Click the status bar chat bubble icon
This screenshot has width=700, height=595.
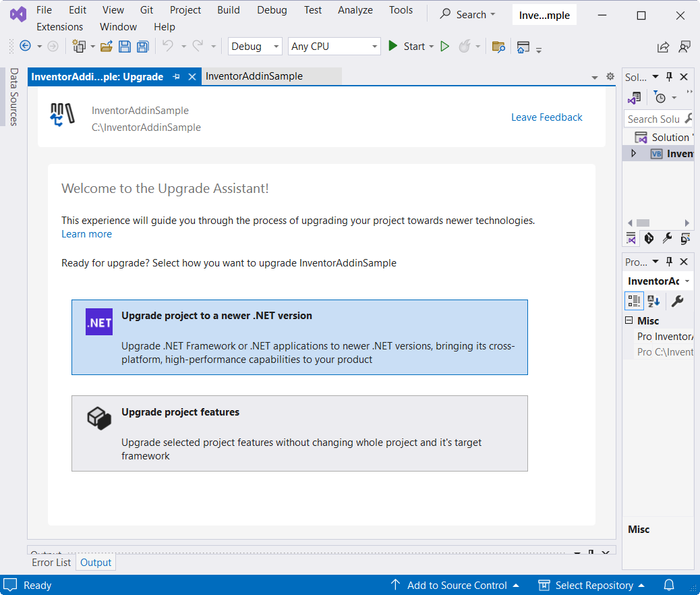pos(10,585)
